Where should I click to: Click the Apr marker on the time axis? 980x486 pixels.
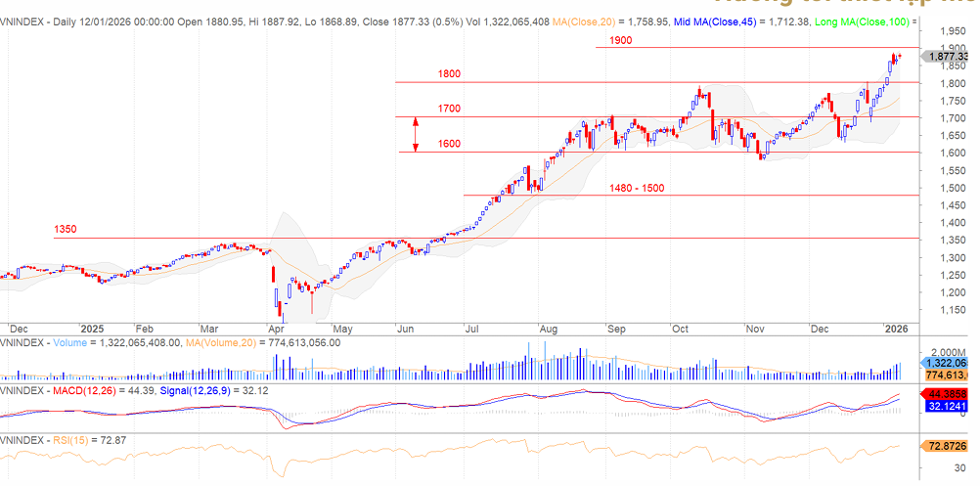tap(273, 330)
